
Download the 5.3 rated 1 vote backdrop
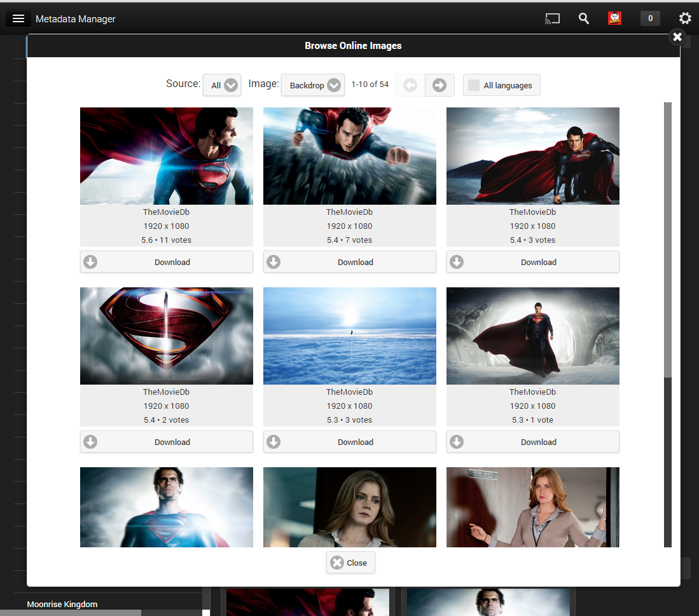[533, 442]
